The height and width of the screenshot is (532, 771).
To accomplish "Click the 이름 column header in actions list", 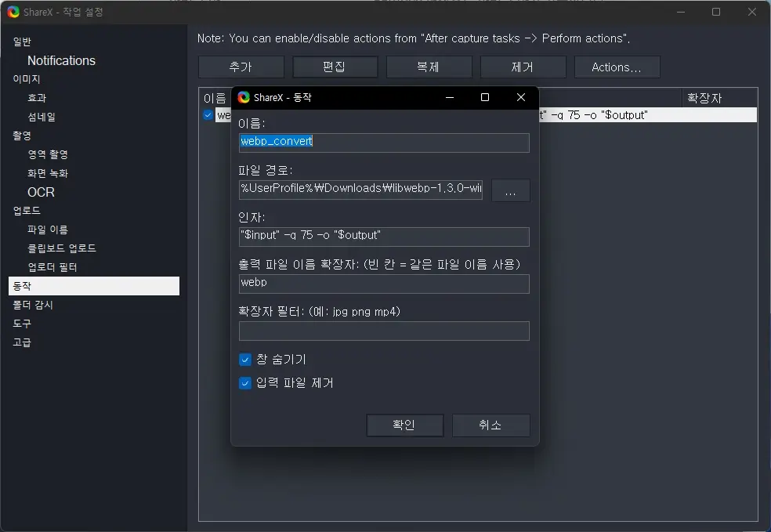I will [215, 99].
